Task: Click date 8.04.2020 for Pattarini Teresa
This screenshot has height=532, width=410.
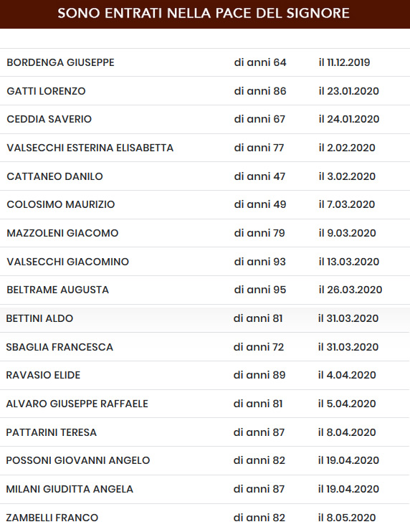Action: coord(347,432)
